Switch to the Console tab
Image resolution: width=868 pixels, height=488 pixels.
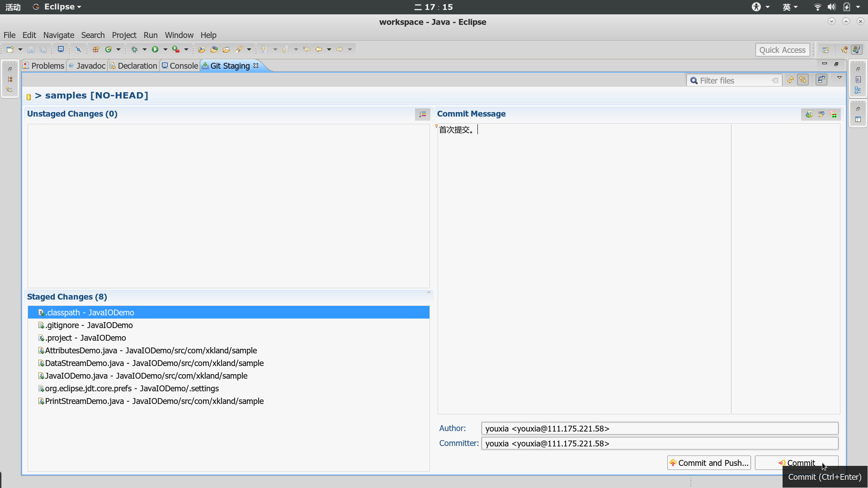[180, 66]
